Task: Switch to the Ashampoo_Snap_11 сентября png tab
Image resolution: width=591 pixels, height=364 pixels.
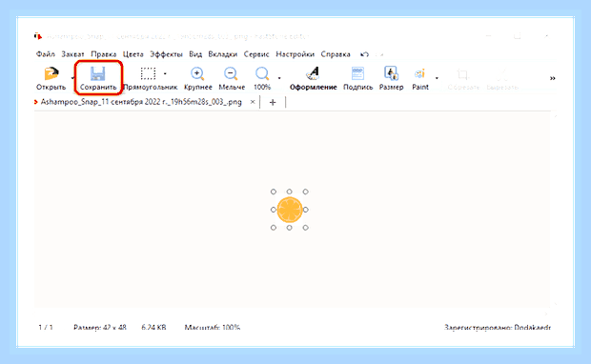Action: tap(141, 102)
